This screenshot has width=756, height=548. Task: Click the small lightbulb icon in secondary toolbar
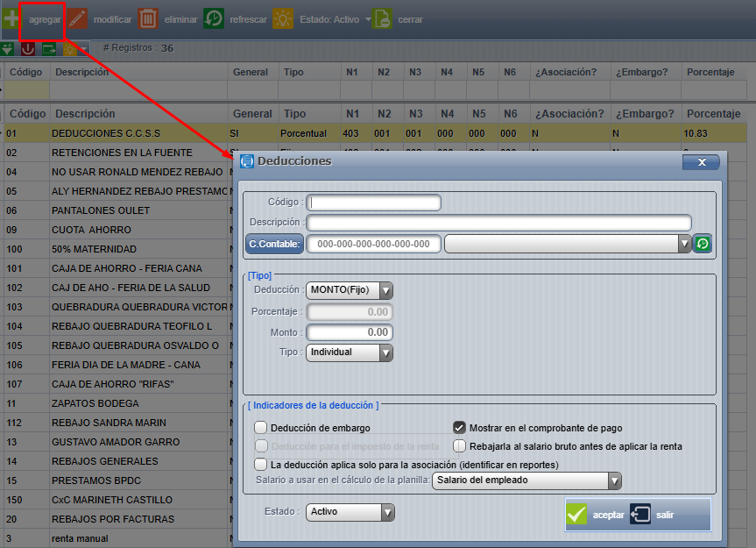coord(70,49)
